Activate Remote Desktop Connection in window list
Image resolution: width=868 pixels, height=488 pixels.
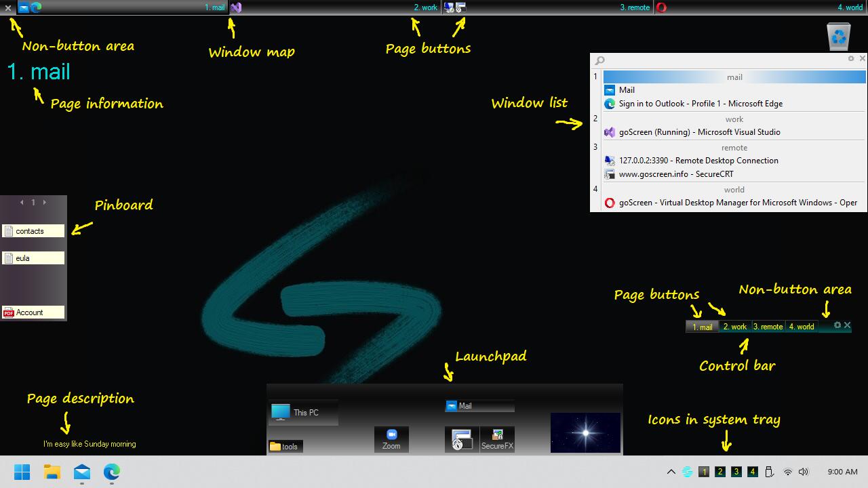point(698,161)
